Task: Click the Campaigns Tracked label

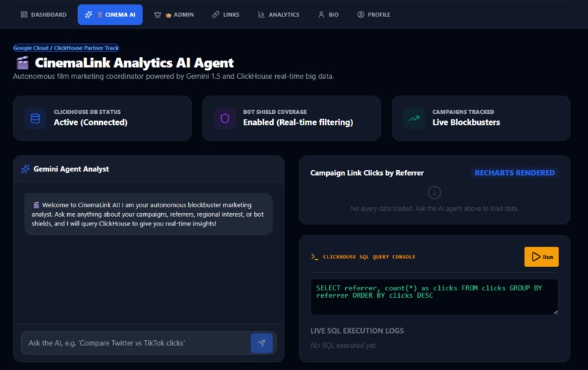Action: coord(463,112)
